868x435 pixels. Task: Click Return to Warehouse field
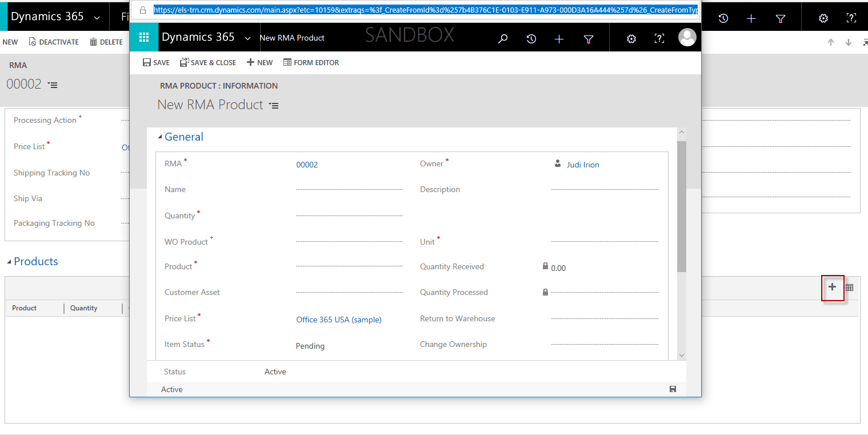click(x=605, y=318)
